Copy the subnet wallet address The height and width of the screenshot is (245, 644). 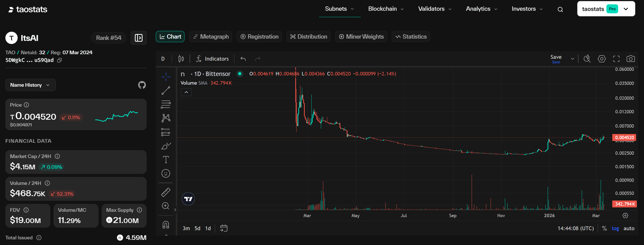(x=60, y=60)
